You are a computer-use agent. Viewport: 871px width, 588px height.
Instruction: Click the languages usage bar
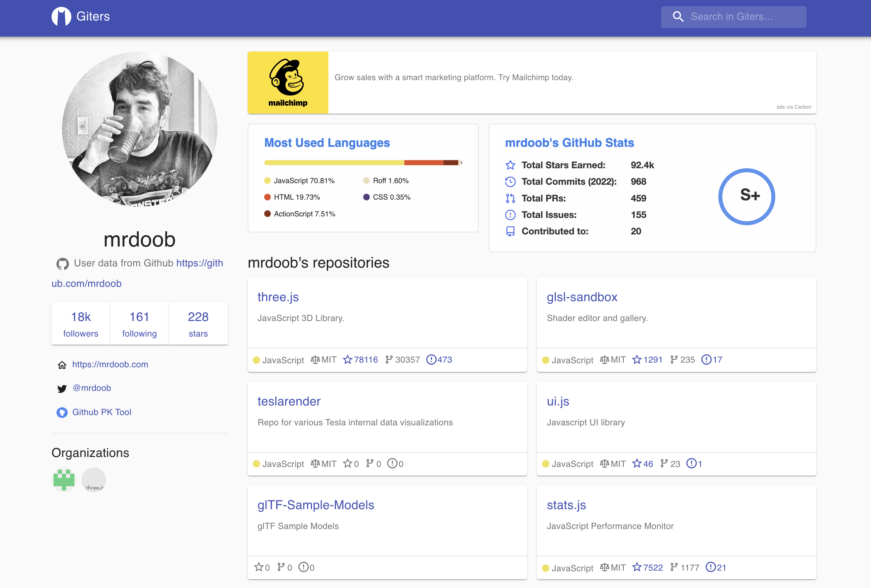(363, 163)
